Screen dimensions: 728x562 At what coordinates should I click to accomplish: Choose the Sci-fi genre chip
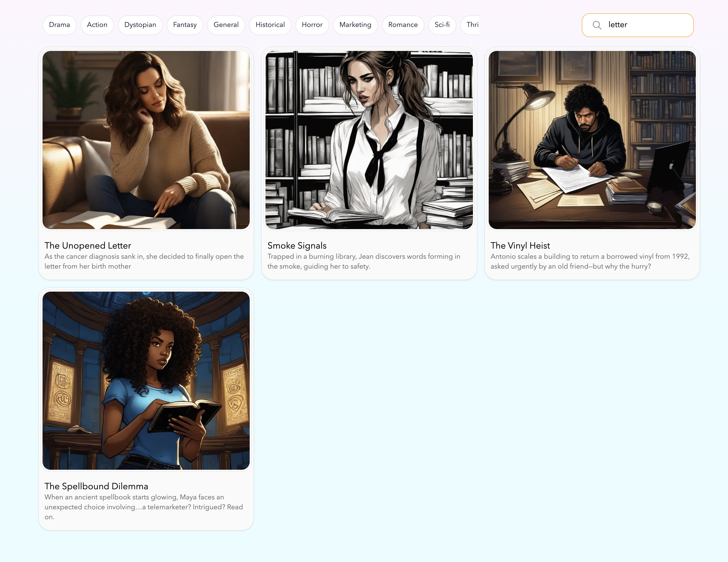[x=442, y=25]
